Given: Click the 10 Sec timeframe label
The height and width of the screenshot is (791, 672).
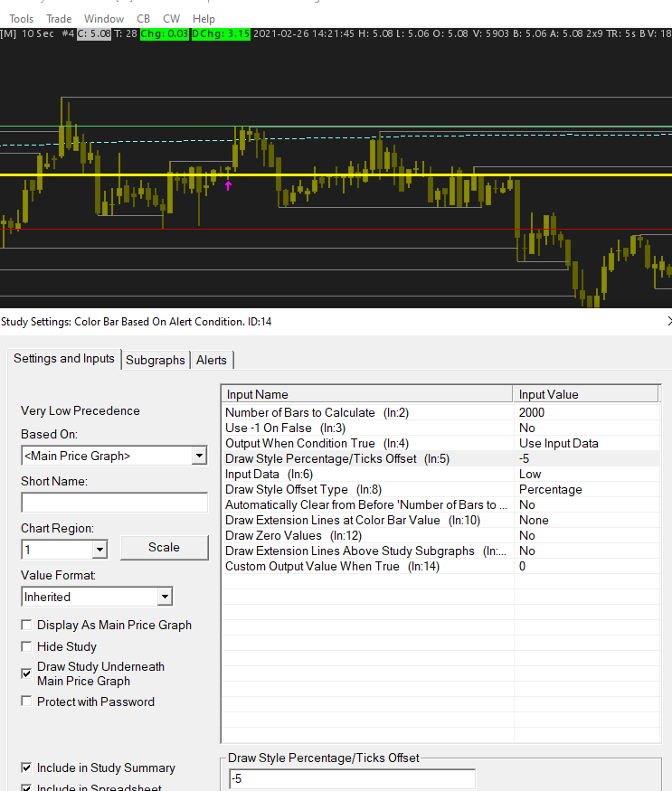Looking at the screenshot, I should coord(38,33).
